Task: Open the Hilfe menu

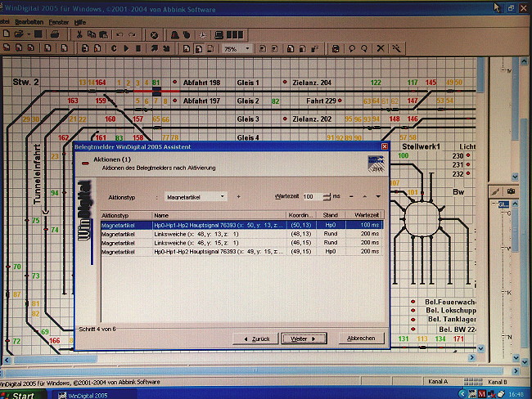Action: click(x=80, y=22)
